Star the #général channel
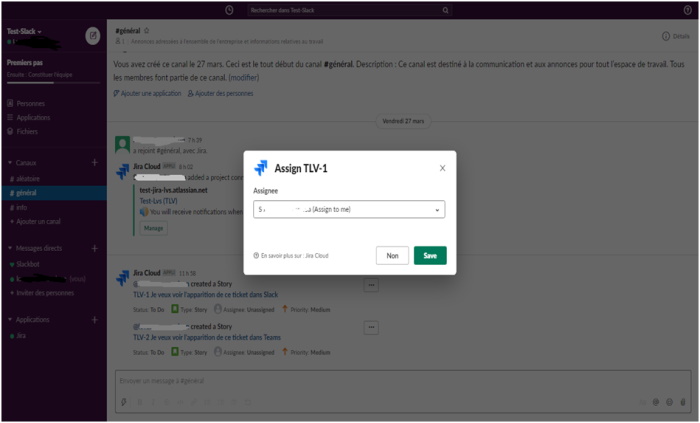700x423 pixels. 146,30
